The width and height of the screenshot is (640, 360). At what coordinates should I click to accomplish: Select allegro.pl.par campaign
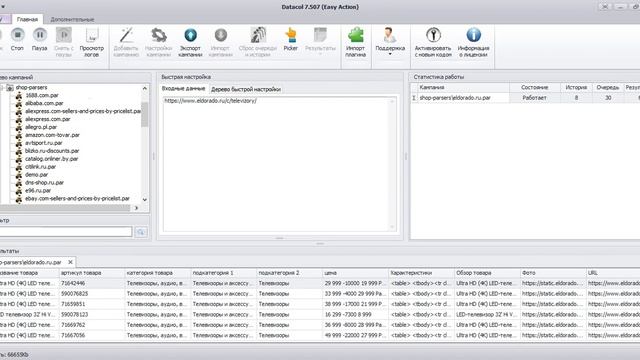(x=41, y=127)
